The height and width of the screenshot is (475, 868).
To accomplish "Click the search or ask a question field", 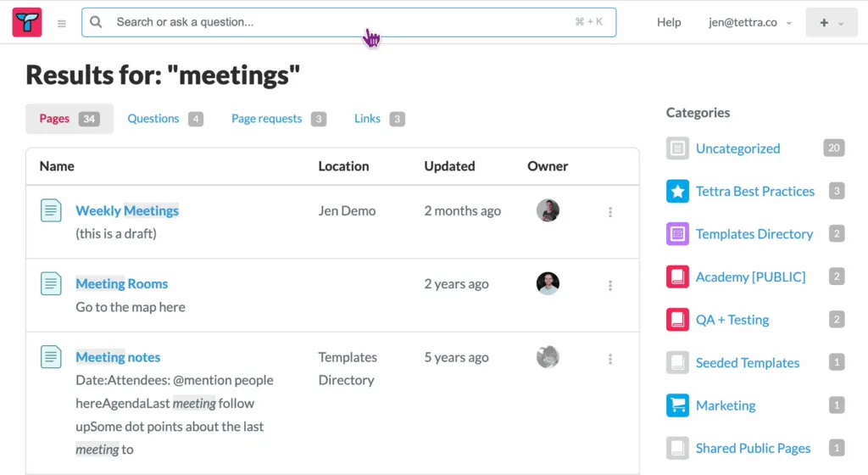I will coord(348,22).
